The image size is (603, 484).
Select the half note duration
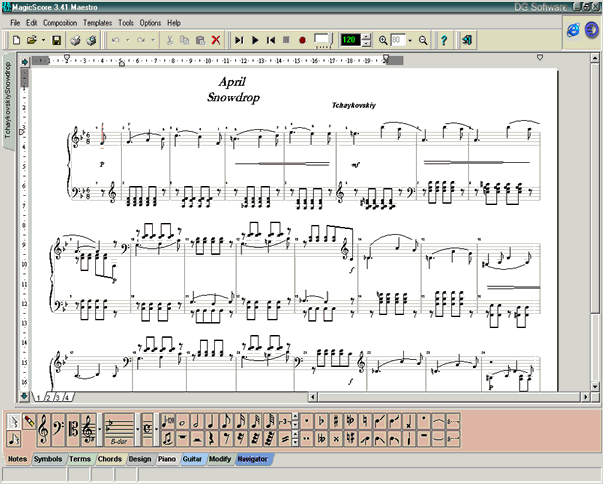[x=197, y=422]
